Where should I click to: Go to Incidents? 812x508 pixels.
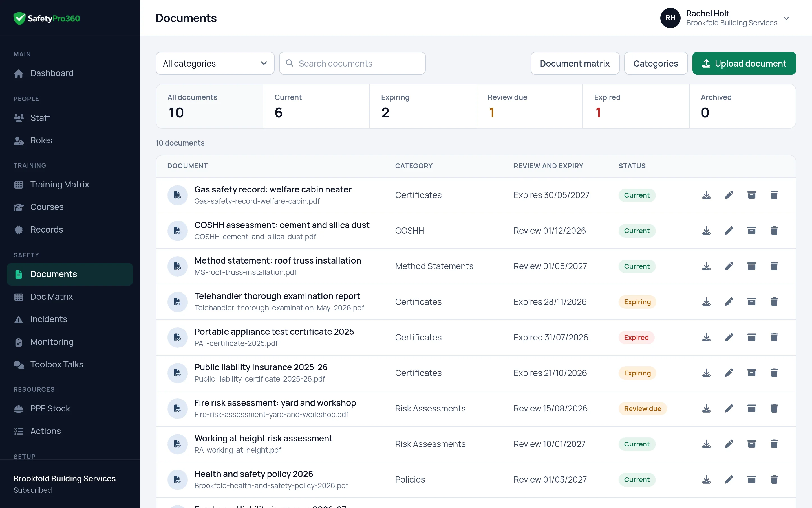tap(70, 319)
